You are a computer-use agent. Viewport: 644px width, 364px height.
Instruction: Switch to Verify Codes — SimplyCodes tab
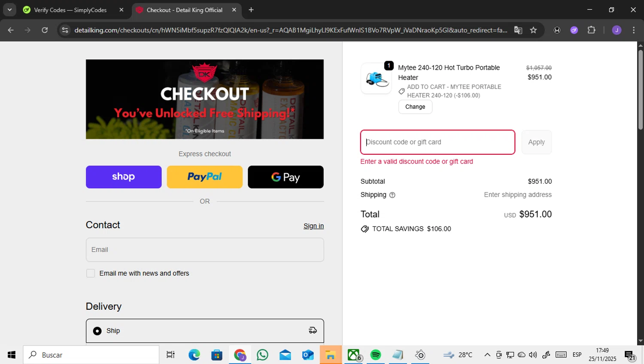70,10
